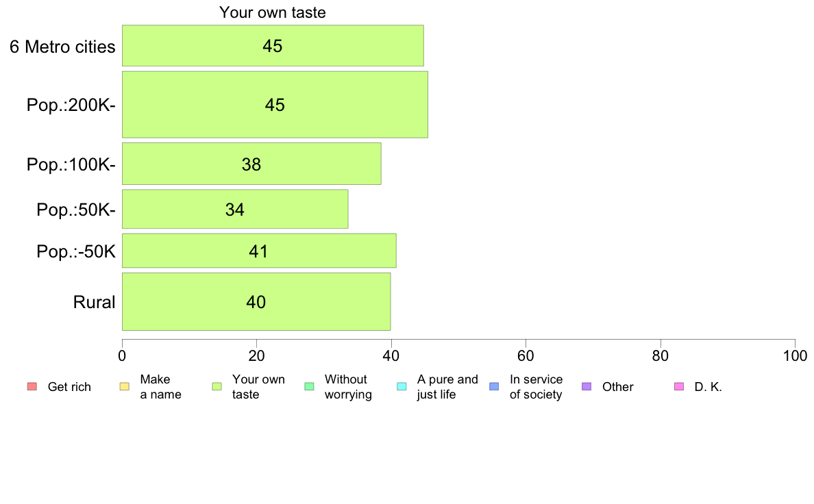Click the red Get rich legend swatch

click(x=32, y=387)
